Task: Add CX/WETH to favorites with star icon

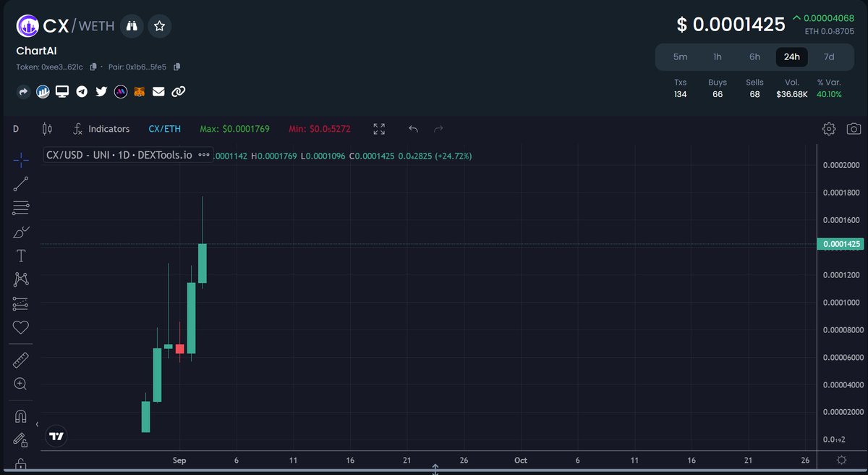Action: coord(159,26)
